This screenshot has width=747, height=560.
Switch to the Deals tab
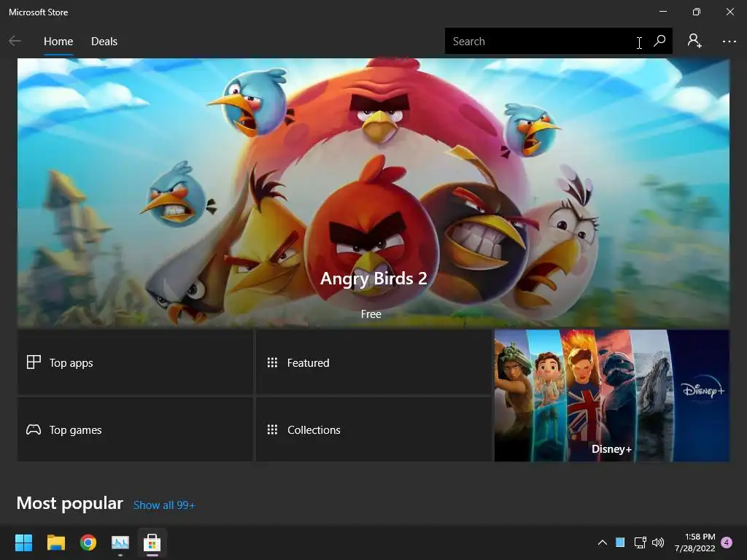pos(104,42)
